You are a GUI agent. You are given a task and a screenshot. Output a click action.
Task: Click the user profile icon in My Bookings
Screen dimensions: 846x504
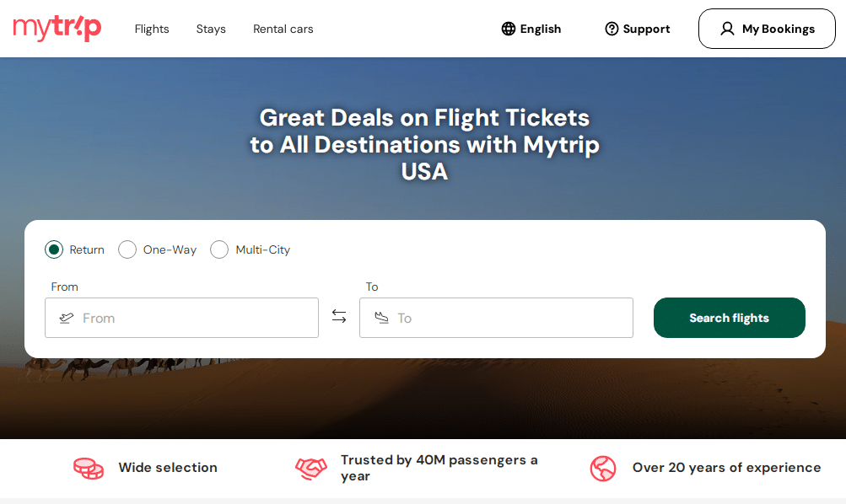click(x=727, y=29)
